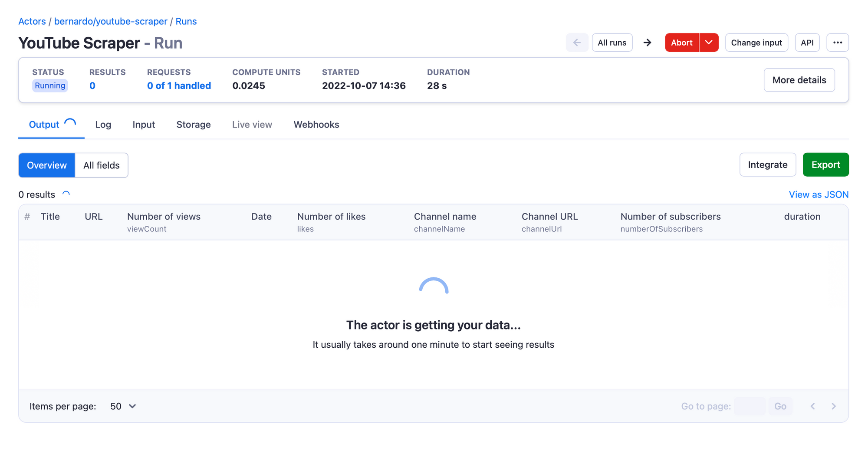The height and width of the screenshot is (451, 868).
Task: Open the View as JSON link
Action: click(819, 194)
